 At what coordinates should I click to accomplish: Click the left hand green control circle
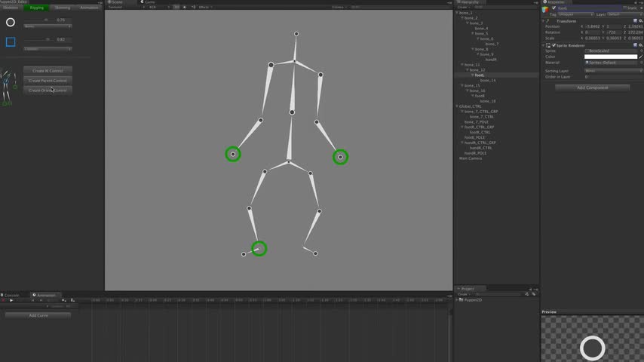tap(233, 154)
